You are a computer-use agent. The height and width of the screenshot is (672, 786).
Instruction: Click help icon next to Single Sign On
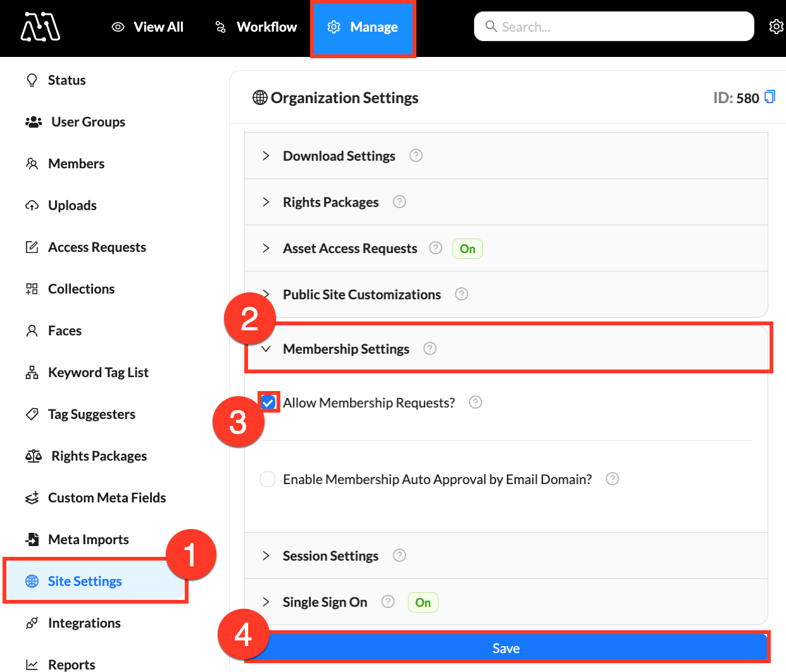[x=388, y=602]
